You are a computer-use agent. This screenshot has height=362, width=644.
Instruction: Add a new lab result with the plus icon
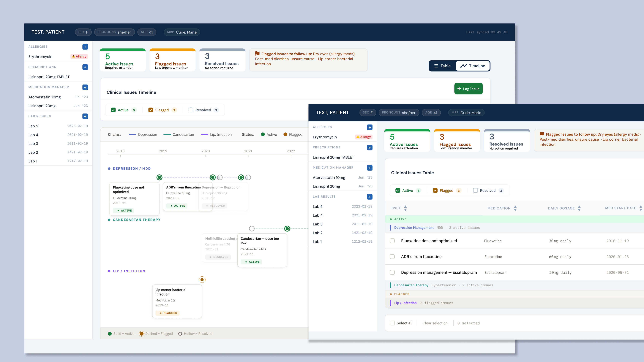[85, 116]
